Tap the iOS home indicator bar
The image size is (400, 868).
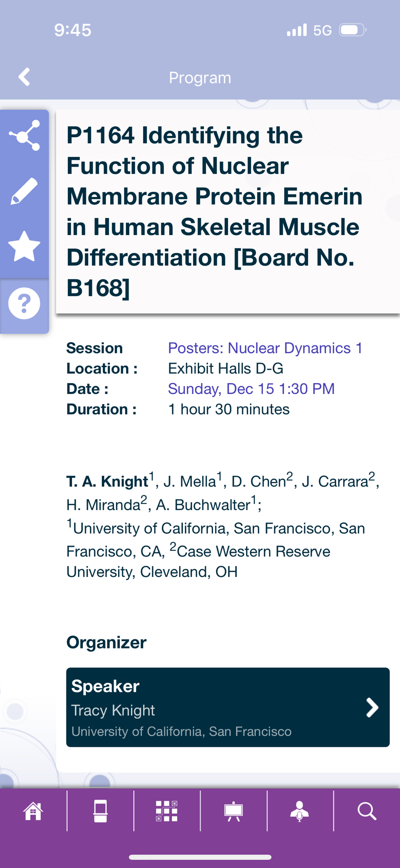click(200, 857)
